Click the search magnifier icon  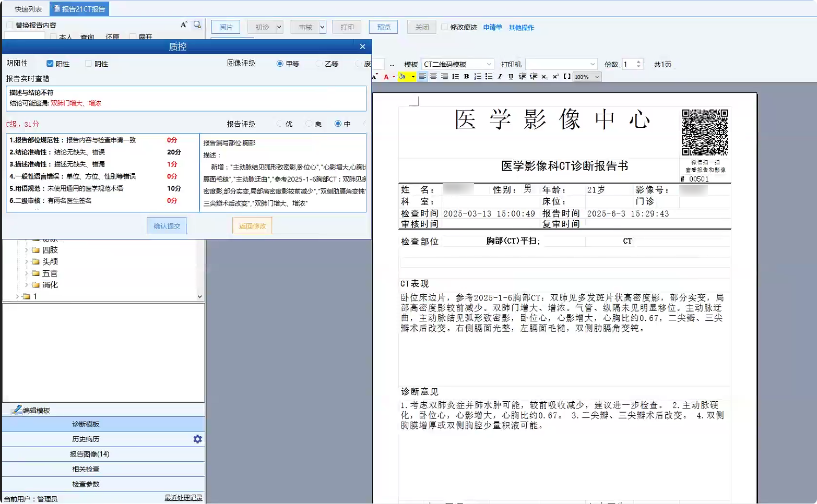tap(197, 25)
